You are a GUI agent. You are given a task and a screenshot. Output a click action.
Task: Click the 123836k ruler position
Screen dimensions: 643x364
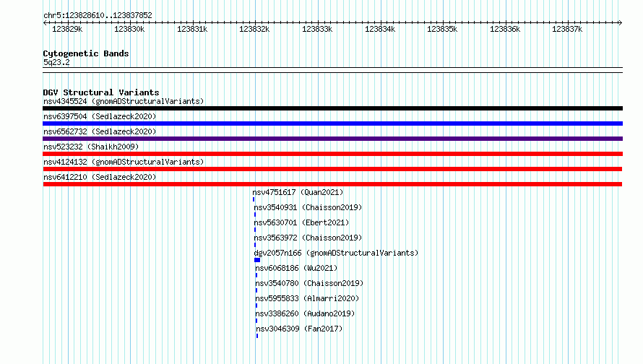coord(505,29)
